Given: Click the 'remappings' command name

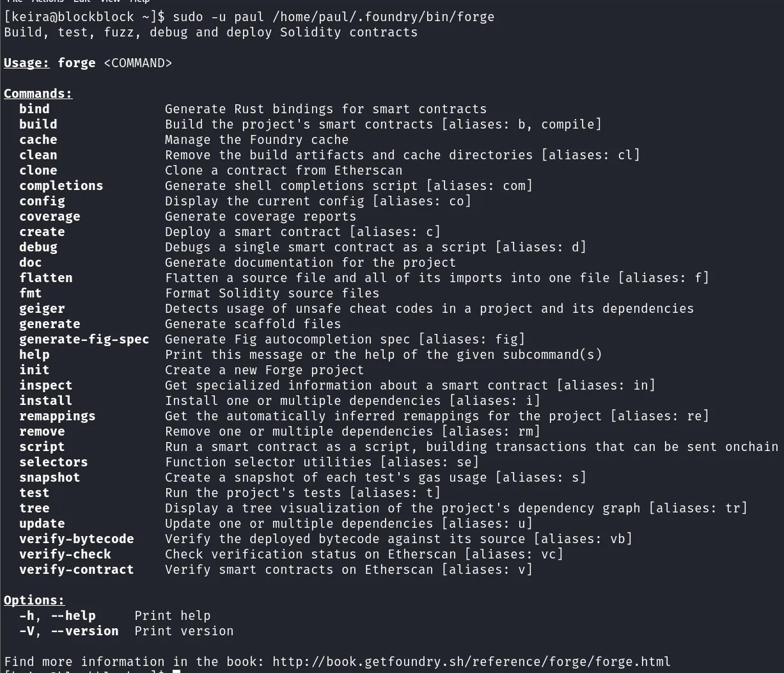Looking at the screenshot, I should (x=58, y=416).
